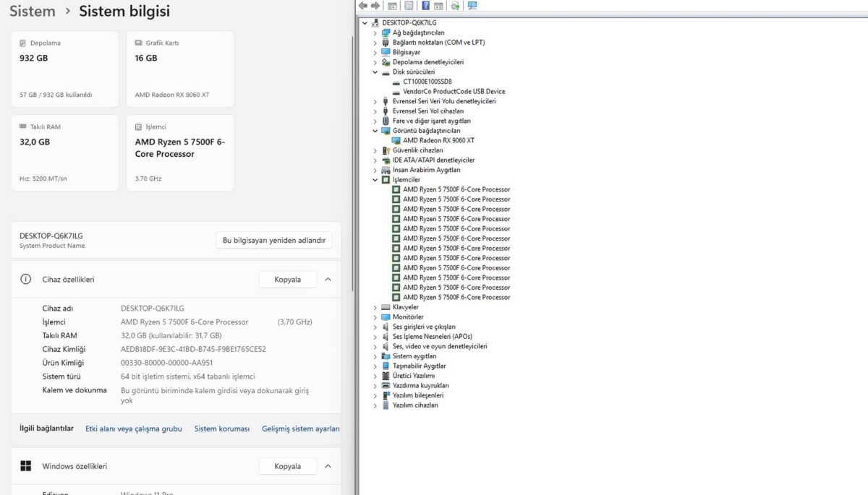Collapse the Görüntü bağdaştırıcıları node

point(375,131)
